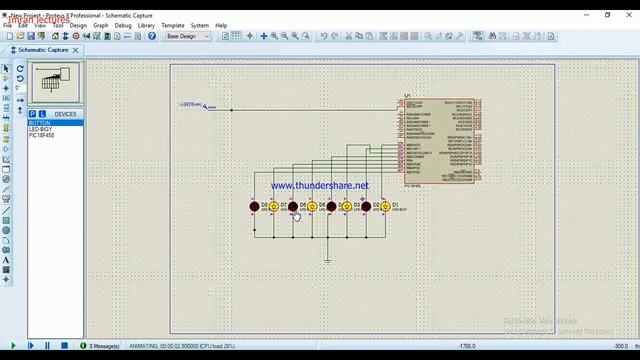This screenshot has width=640, height=360.
Task: Open the Library menu
Action: (x=146, y=25)
